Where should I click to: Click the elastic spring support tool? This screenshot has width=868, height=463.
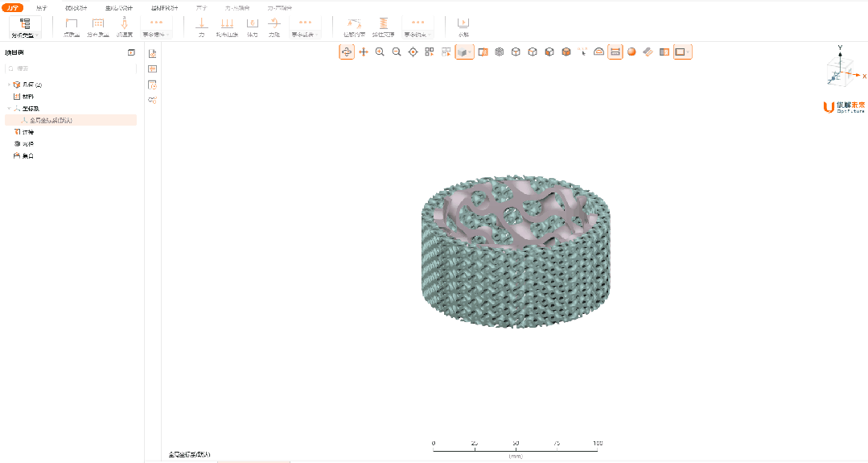coord(383,27)
